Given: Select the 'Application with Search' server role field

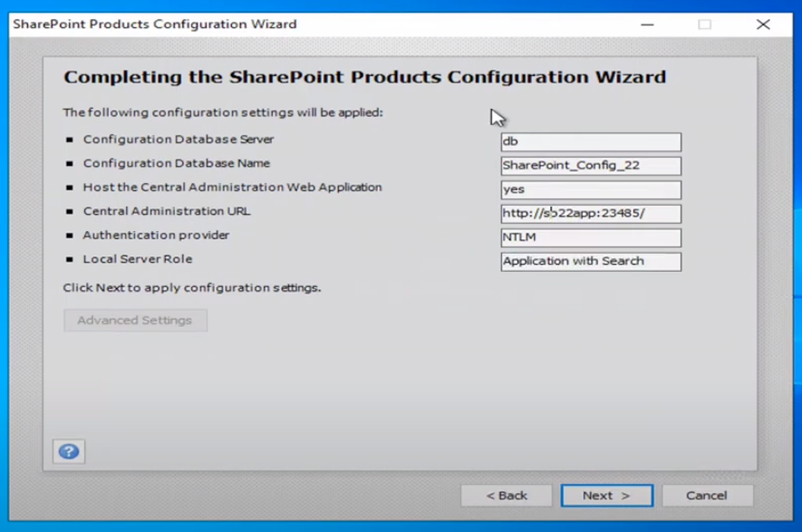Looking at the screenshot, I should 590,261.
